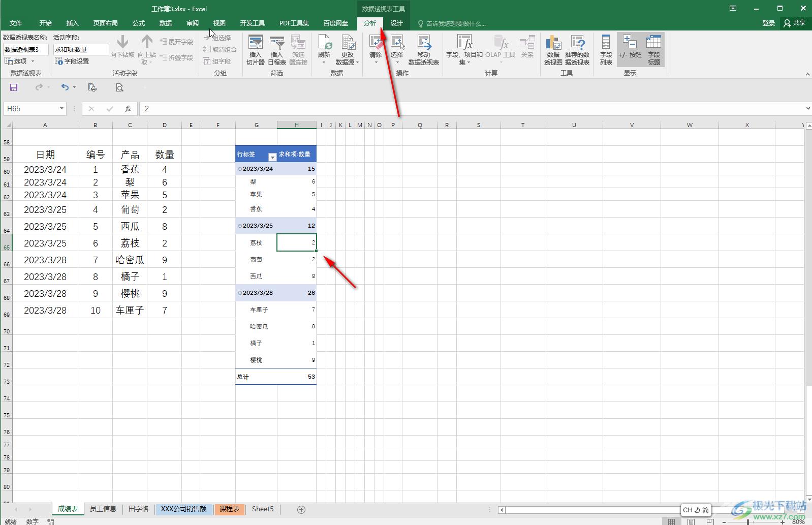Click the zoom in plus button
The height and width of the screenshot is (525, 812).
pyautogui.click(x=783, y=522)
